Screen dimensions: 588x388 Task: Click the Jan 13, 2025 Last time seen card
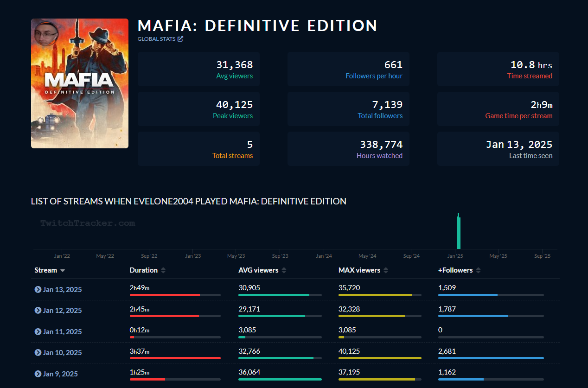pyautogui.click(x=498, y=149)
